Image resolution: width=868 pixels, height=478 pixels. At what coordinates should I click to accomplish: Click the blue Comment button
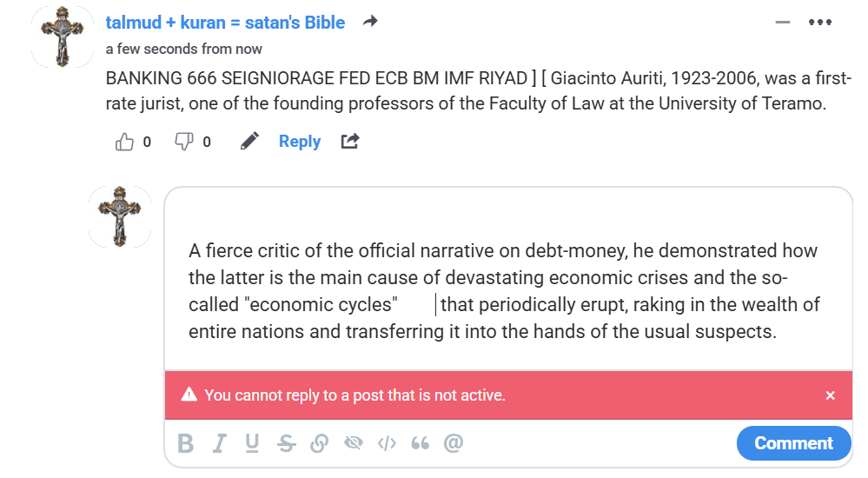pyautogui.click(x=793, y=443)
